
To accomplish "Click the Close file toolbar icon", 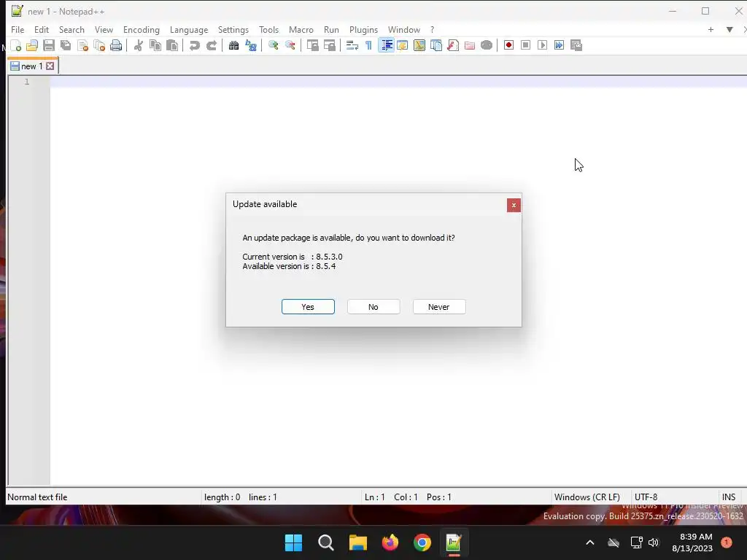I will tap(82, 45).
